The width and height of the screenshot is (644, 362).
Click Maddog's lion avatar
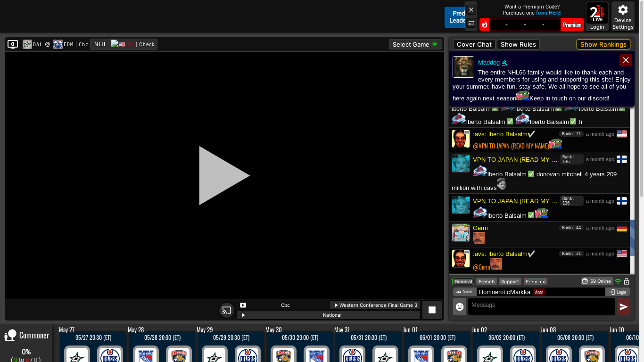pyautogui.click(x=463, y=67)
